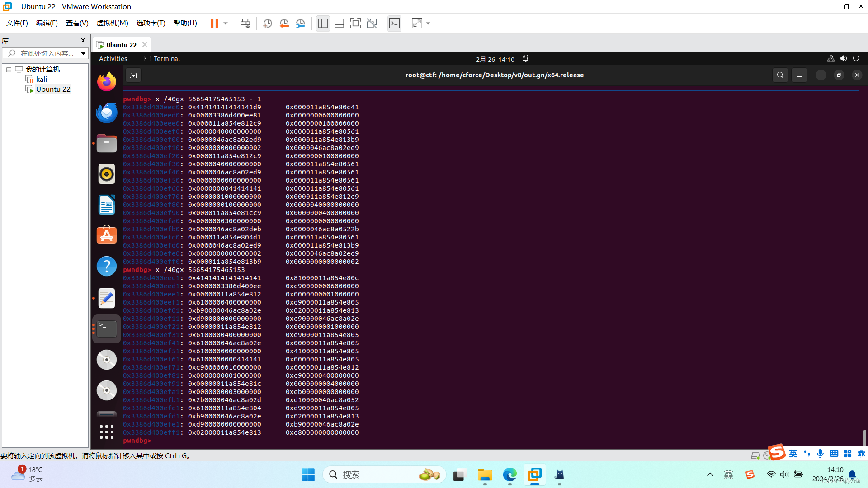Open the 选项卡(T) menu
This screenshot has height=488, width=868.
[x=151, y=23]
